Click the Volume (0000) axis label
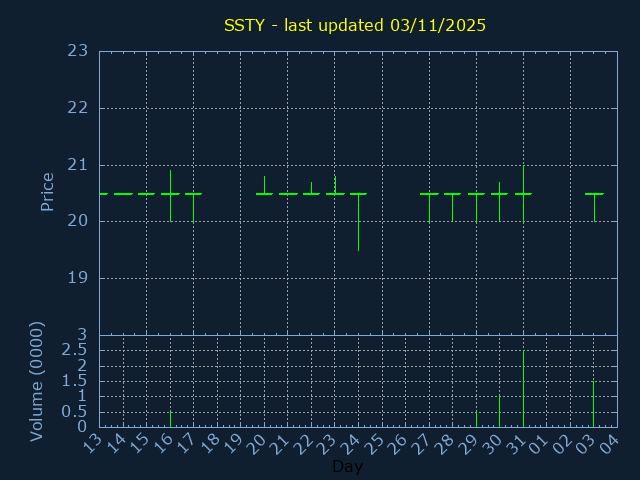 click(x=37, y=381)
